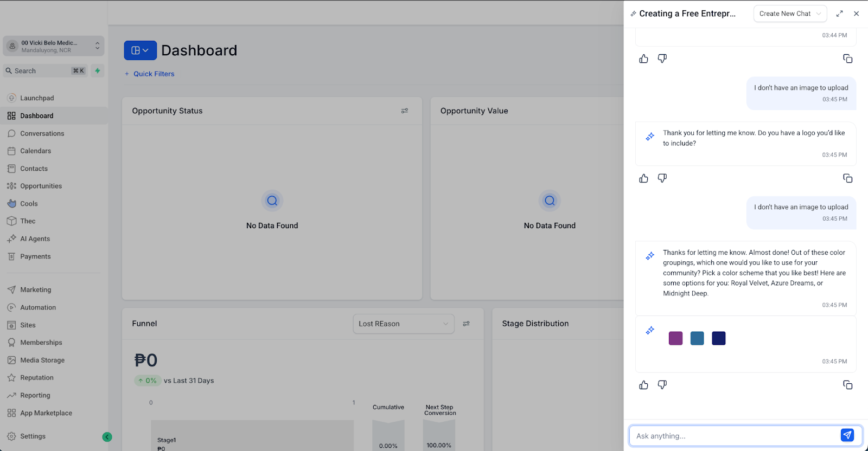The width and height of the screenshot is (868, 451).
Task: Click the 0% vs last days badge
Action: 147,381
